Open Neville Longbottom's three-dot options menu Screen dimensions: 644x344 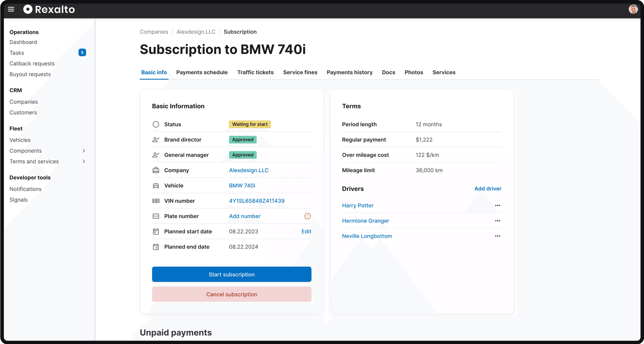(x=498, y=236)
